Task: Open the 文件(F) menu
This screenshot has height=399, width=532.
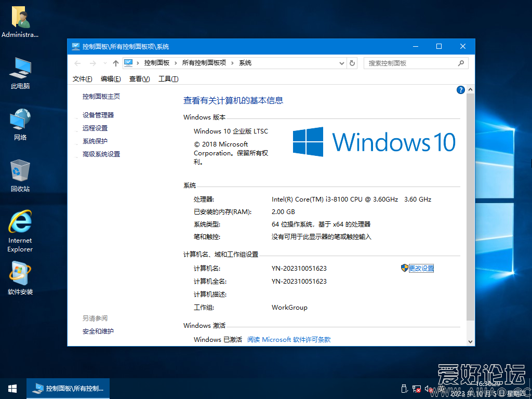Action: [x=82, y=78]
